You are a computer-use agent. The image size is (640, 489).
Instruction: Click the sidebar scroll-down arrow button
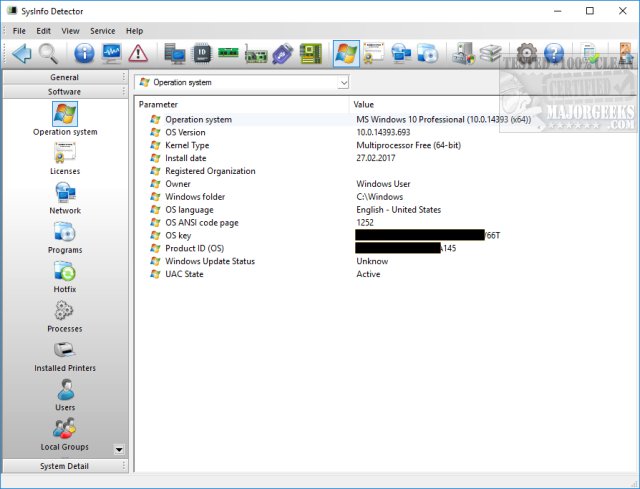[x=119, y=449]
